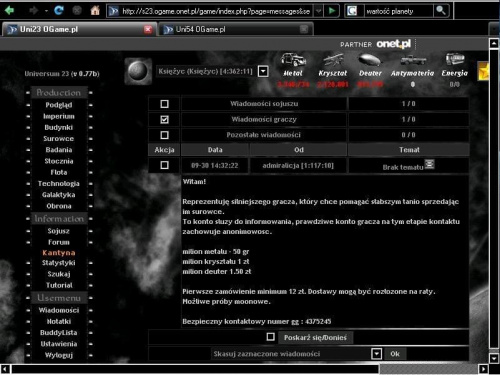
Task: Open BuddyLista in the Usermenu
Action: (x=59, y=333)
